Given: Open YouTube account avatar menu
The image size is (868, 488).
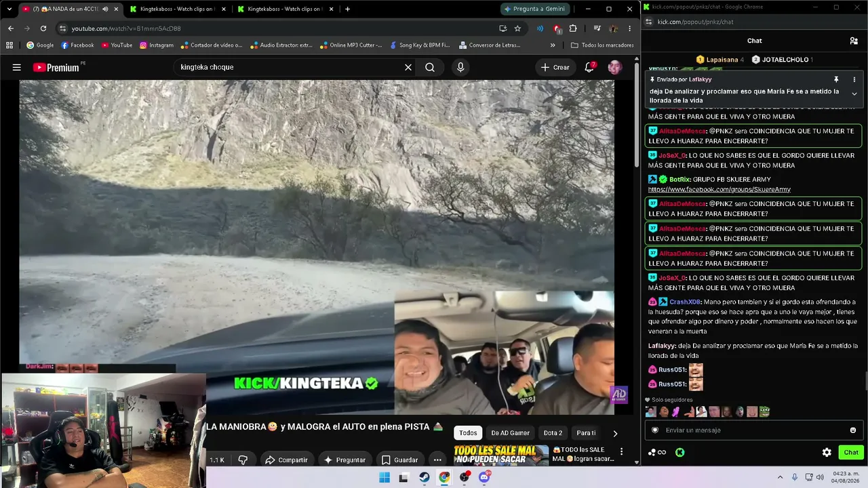Looking at the screenshot, I should (614, 67).
